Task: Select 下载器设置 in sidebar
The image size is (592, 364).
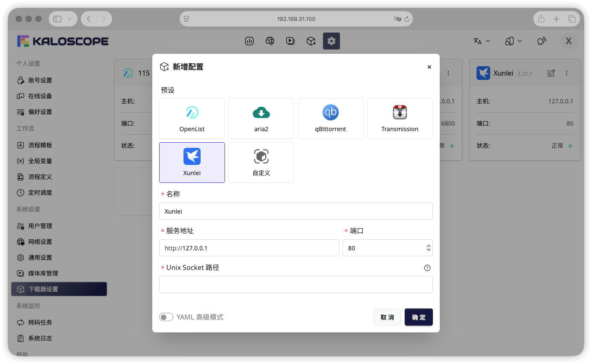Action: (x=59, y=289)
